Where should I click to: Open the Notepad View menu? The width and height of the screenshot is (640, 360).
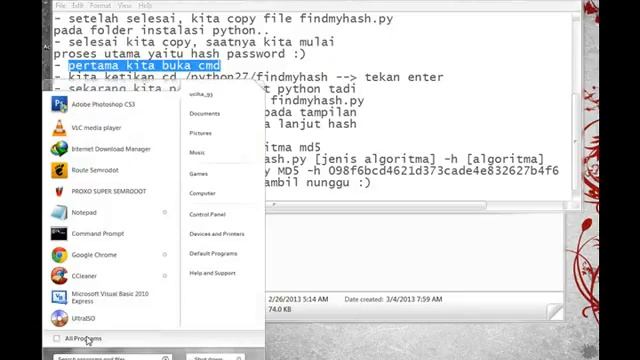124,6
